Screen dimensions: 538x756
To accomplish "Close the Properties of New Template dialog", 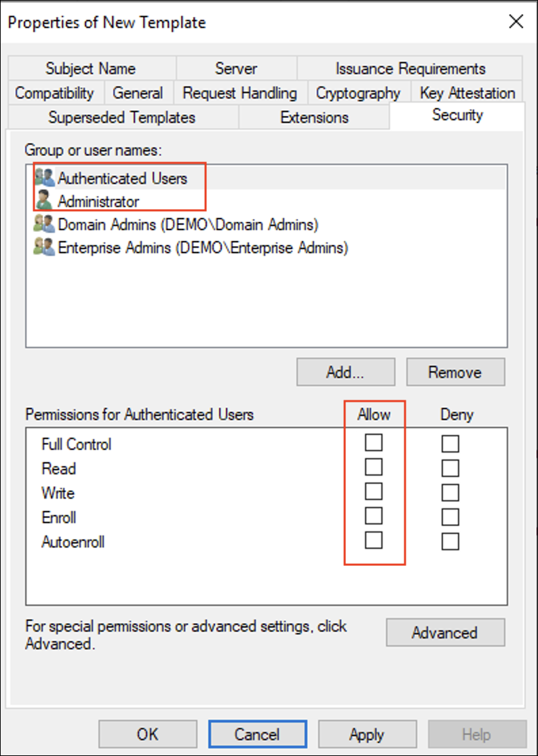I will [x=516, y=22].
